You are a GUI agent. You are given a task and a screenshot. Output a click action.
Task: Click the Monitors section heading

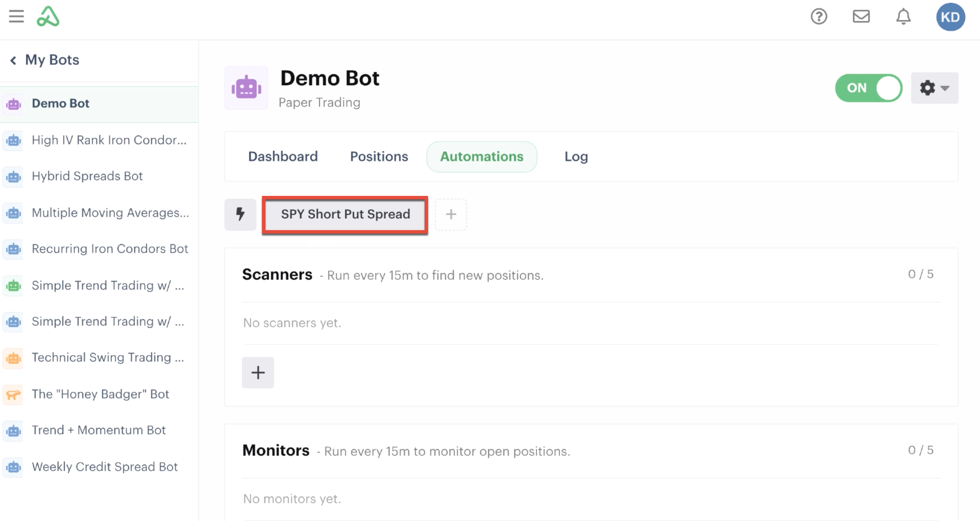point(276,450)
